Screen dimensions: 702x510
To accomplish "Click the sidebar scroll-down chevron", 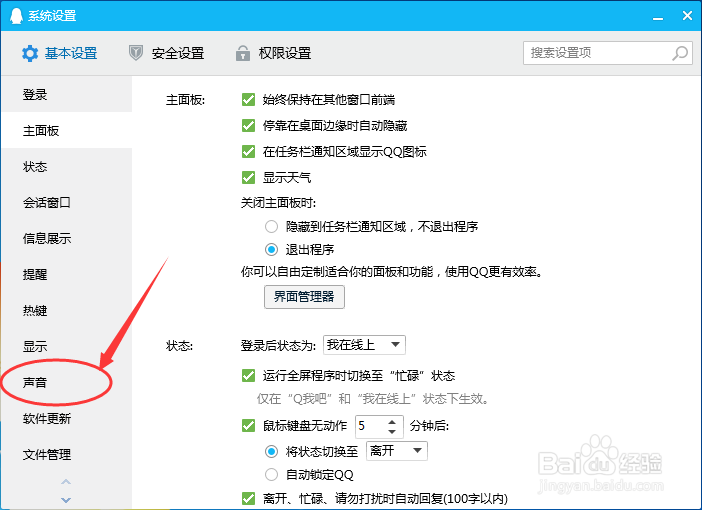I will (x=66, y=500).
